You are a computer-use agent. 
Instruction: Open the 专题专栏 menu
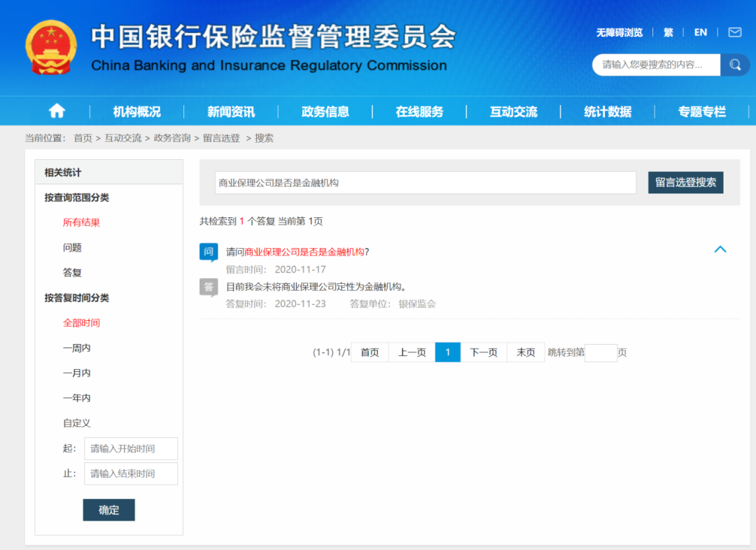pyautogui.click(x=702, y=112)
